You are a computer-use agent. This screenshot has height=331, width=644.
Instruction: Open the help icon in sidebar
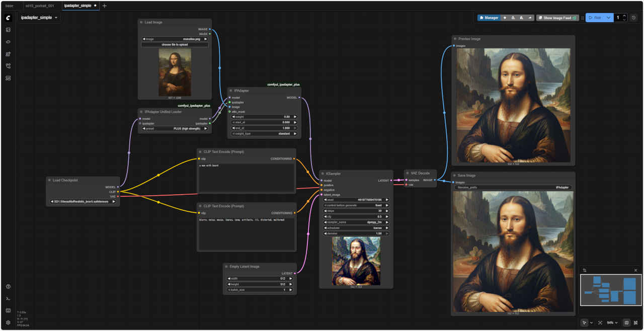pos(8,286)
